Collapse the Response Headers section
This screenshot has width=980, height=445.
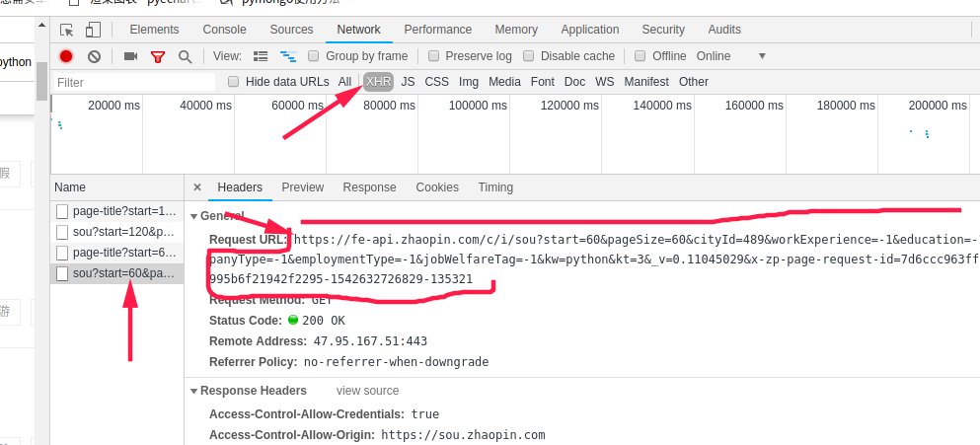(x=194, y=391)
